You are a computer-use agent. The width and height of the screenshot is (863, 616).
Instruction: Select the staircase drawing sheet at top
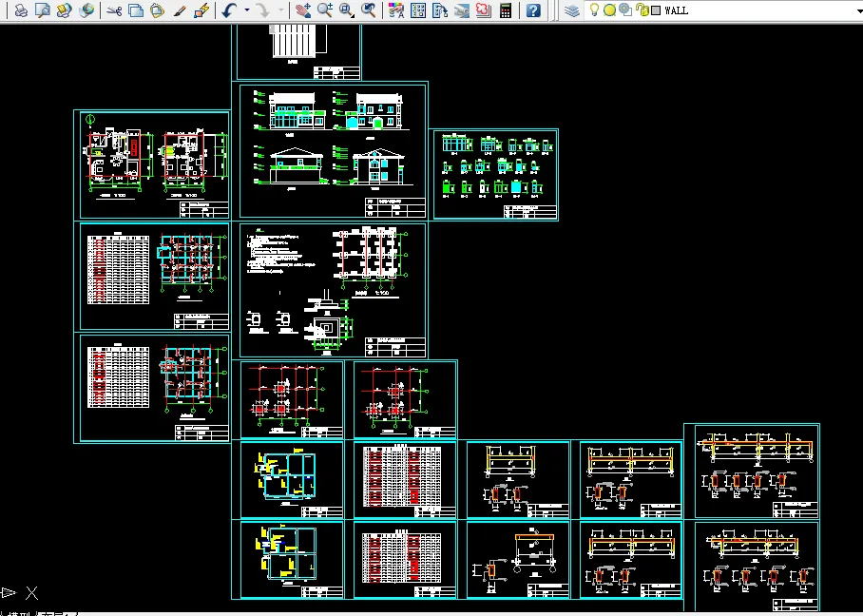point(298,52)
